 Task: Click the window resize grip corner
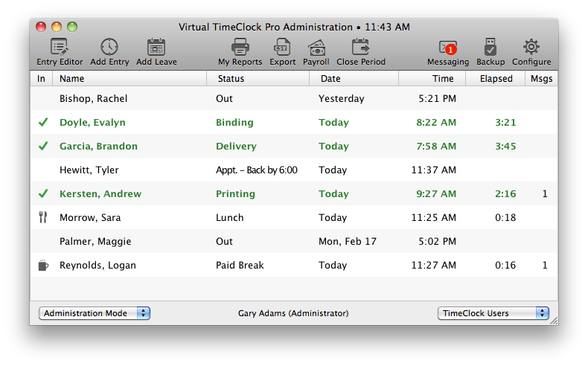(554, 321)
